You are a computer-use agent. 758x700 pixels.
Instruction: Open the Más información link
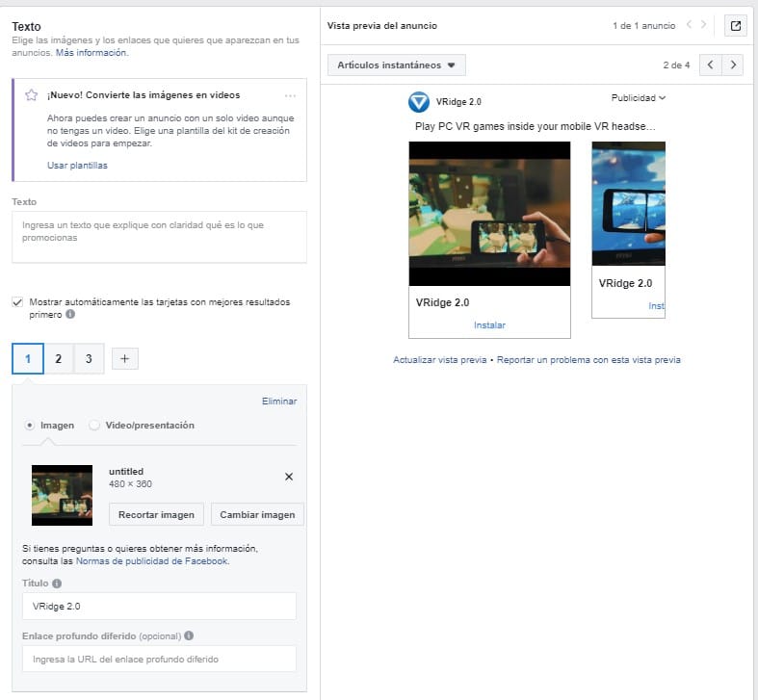point(91,53)
